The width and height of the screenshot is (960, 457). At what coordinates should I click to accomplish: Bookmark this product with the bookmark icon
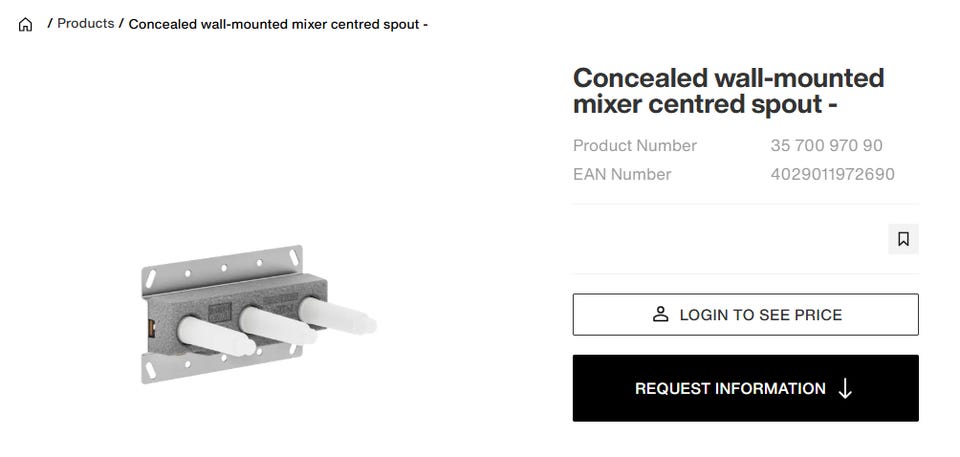tap(903, 239)
